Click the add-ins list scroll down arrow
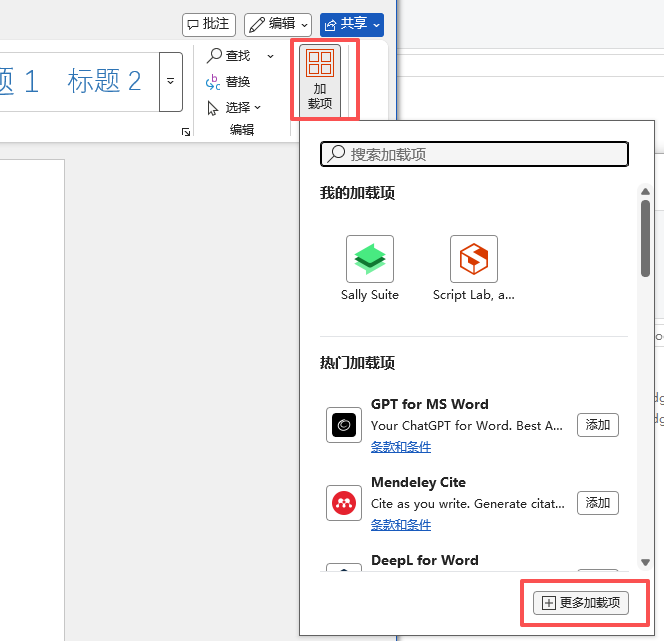 coord(645,562)
